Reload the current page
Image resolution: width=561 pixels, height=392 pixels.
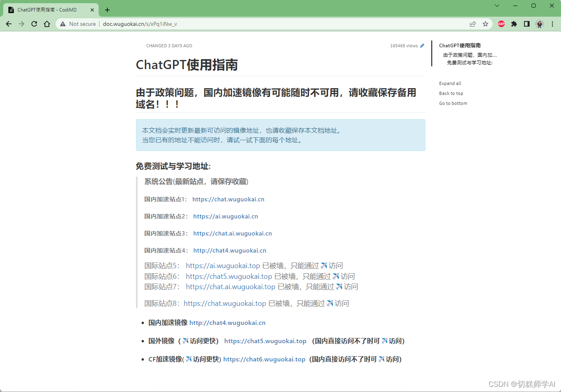[34, 24]
